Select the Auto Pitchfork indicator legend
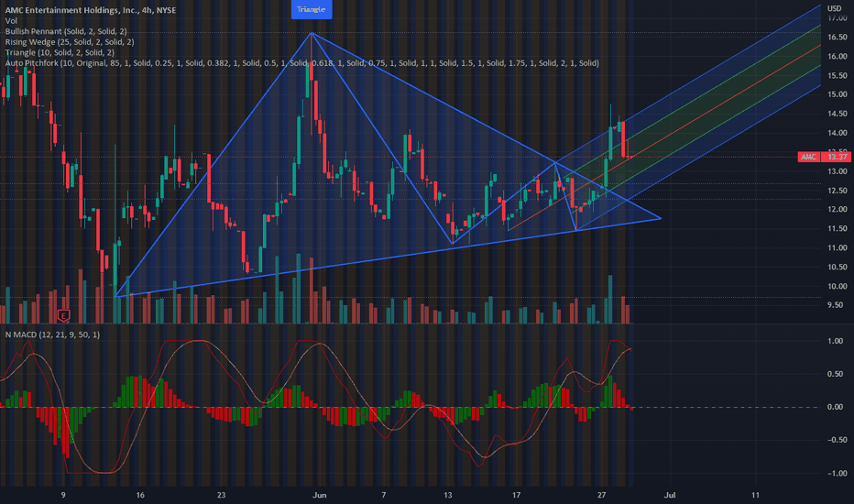854x504 pixels. [x=301, y=63]
